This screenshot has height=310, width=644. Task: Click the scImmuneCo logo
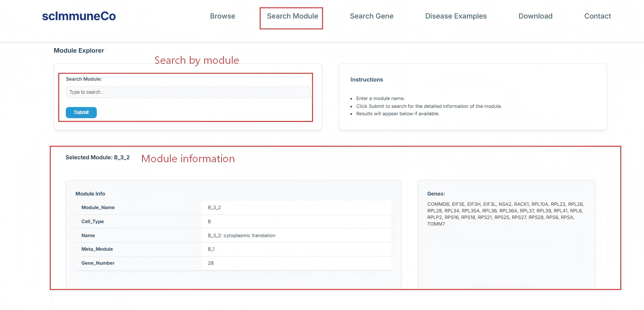coord(79,16)
